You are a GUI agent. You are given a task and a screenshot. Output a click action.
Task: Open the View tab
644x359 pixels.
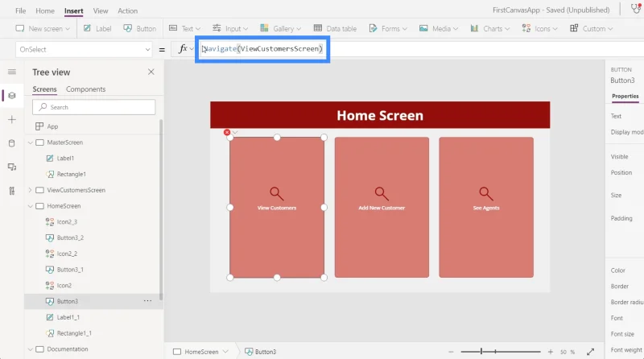click(100, 10)
